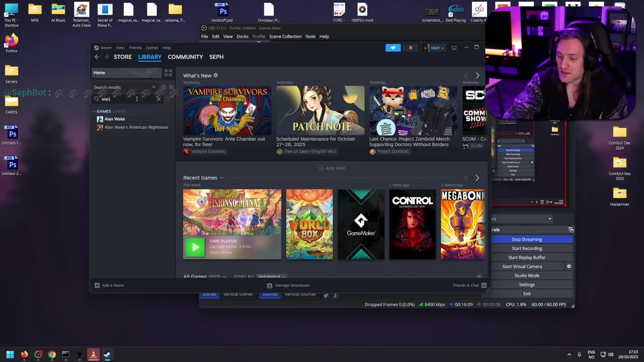Open Megabonk game cover
Viewport: 644px width, 362px height.
tap(463, 224)
